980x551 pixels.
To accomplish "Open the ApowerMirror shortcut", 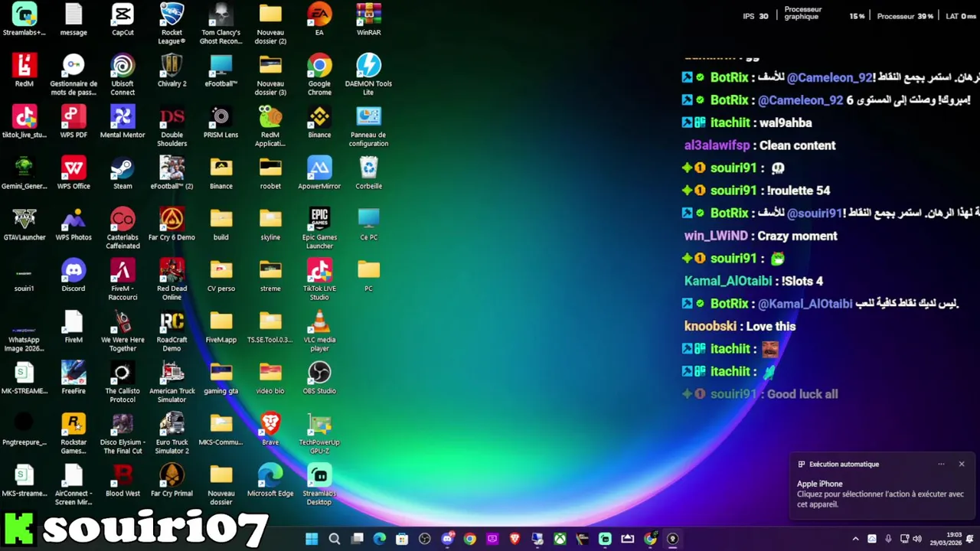I will click(319, 173).
